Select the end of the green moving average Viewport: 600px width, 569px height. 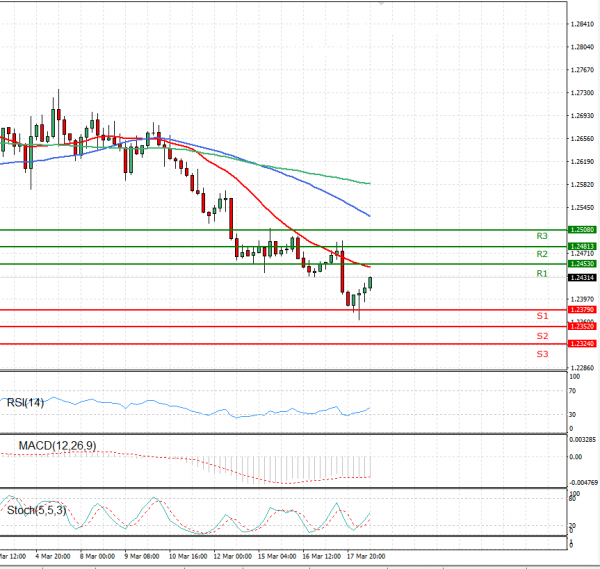click(x=369, y=184)
